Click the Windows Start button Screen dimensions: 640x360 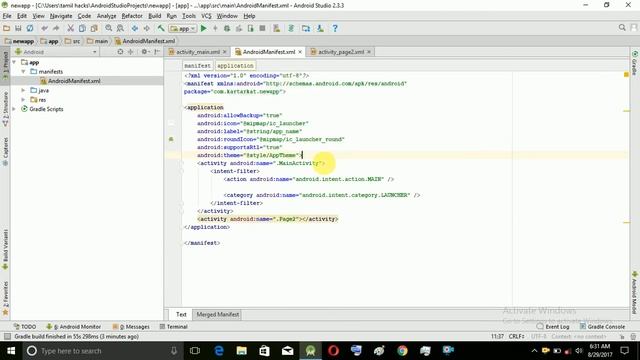point(11,351)
